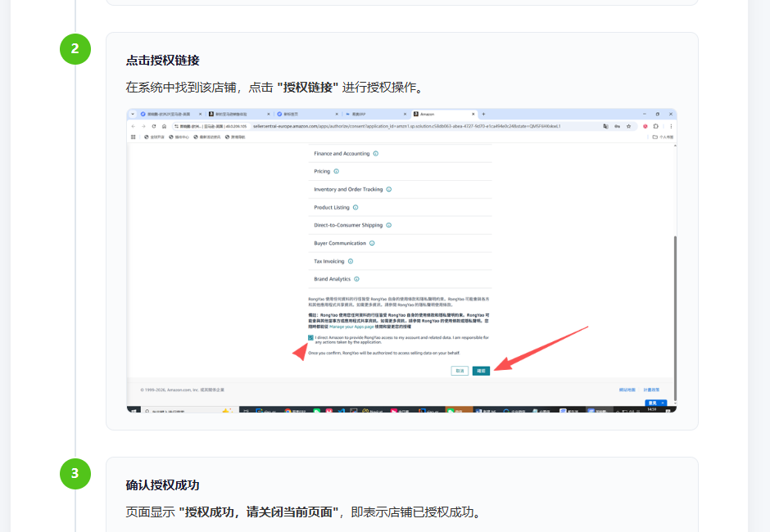Close the Amazon browser tab
The width and height of the screenshot is (770, 532).
(473, 114)
